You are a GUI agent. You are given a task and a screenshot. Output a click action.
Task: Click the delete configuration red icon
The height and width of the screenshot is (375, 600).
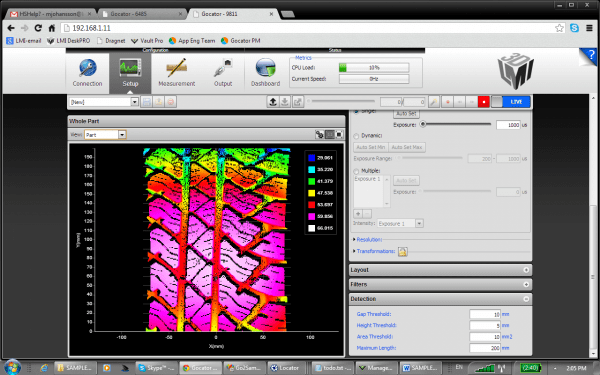[x=171, y=102]
